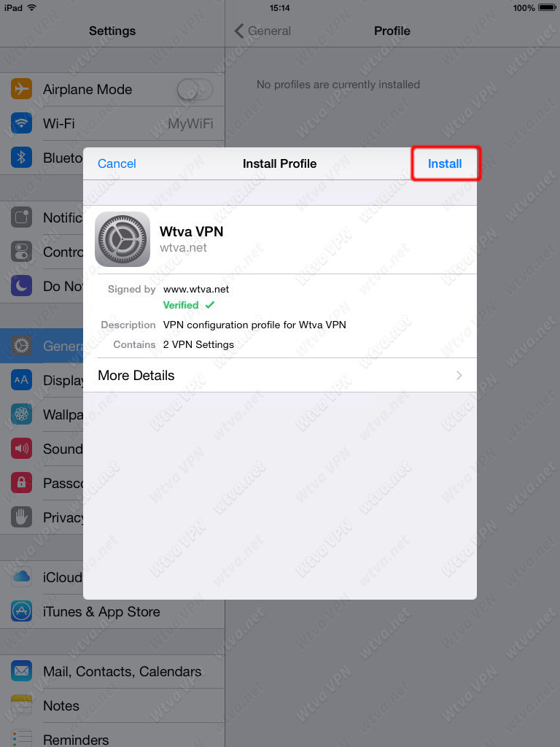Click the Control Center icon
560x747 pixels.
21,252
